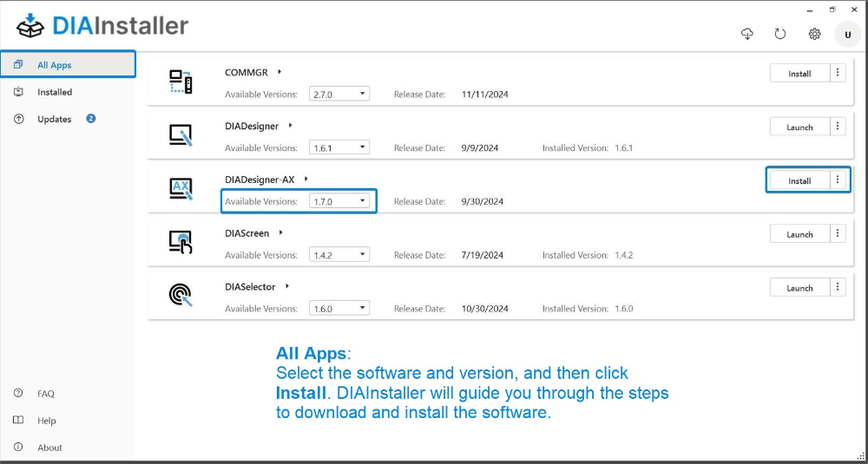Restore down the DIAInstaller window
868x464 pixels.
[832, 10]
